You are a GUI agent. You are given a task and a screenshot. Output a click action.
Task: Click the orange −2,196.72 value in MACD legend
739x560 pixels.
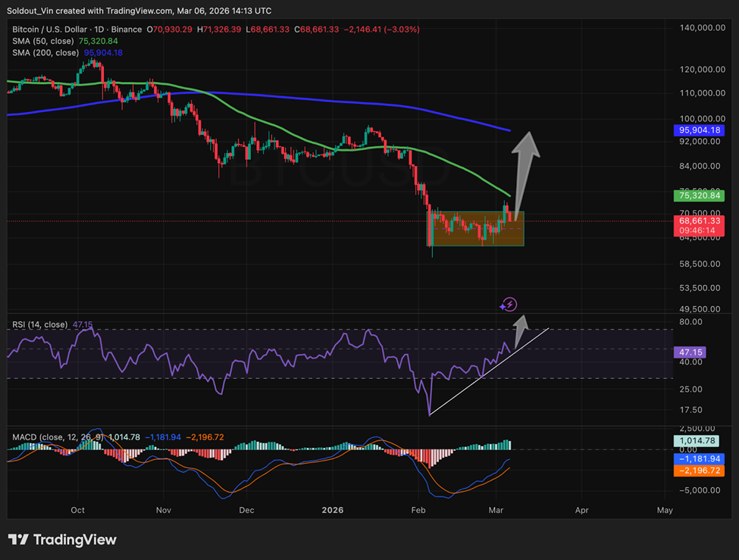(x=205, y=437)
